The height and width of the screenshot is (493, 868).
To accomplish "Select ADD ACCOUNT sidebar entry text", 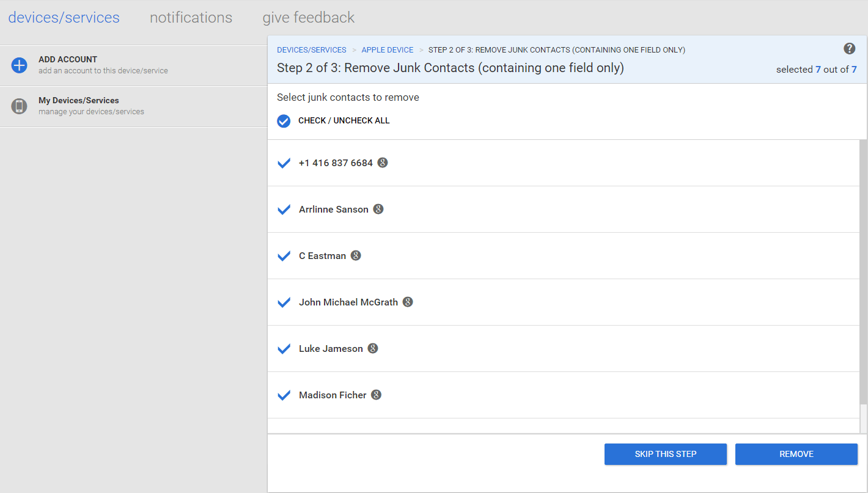I will tap(68, 59).
